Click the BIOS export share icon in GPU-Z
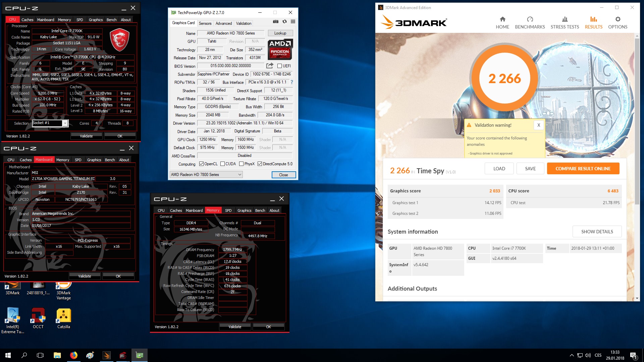644x362 pixels. [270, 66]
